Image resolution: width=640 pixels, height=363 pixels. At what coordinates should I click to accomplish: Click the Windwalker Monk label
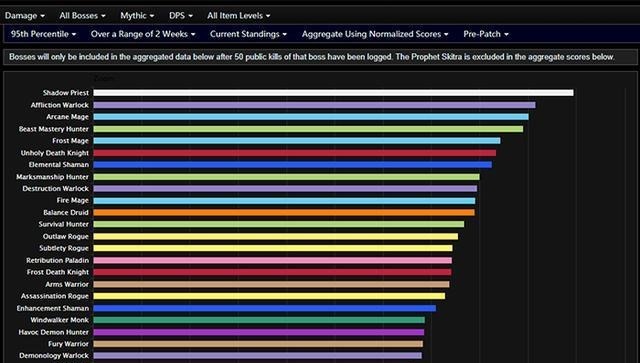pyautogui.click(x=60, y=320)
